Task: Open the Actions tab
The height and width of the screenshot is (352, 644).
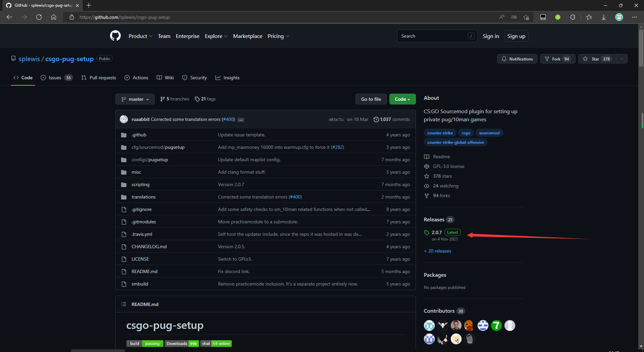Action: (x=136, y=78)
